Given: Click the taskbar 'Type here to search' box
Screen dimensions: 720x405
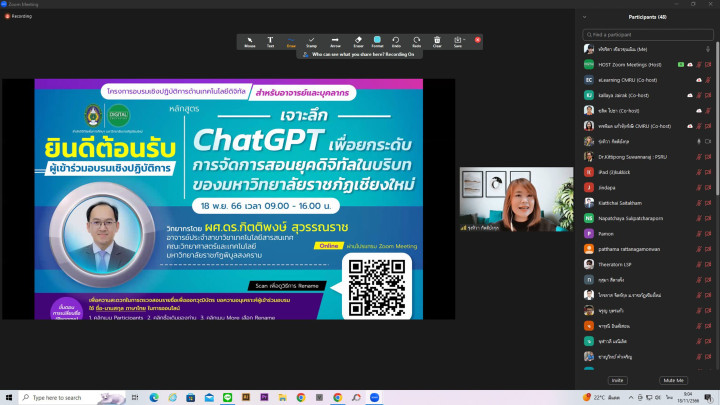Looking at the screenshot, I should tap(73, 398).
